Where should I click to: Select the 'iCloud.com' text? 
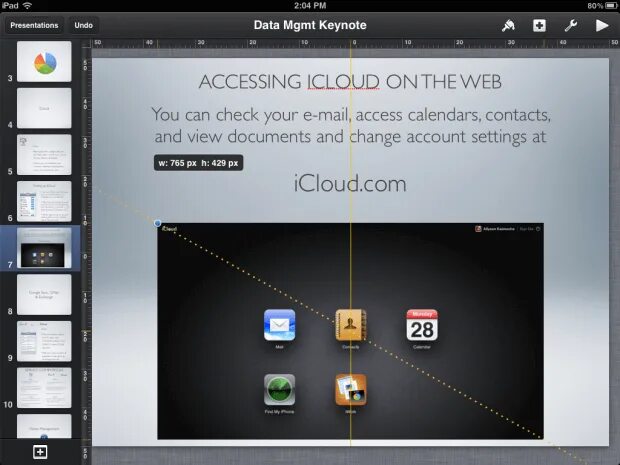tap(350, 184)
